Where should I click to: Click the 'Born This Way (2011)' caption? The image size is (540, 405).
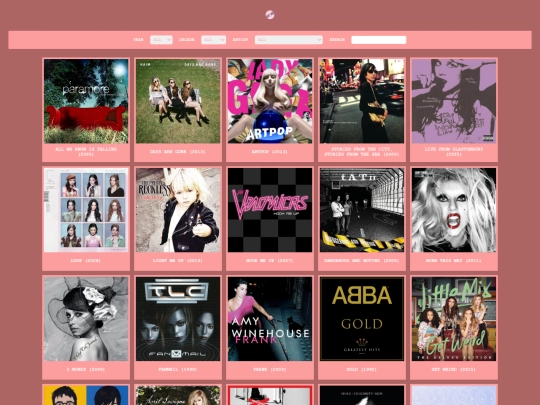pyautogui.click(x=454, y=261)
